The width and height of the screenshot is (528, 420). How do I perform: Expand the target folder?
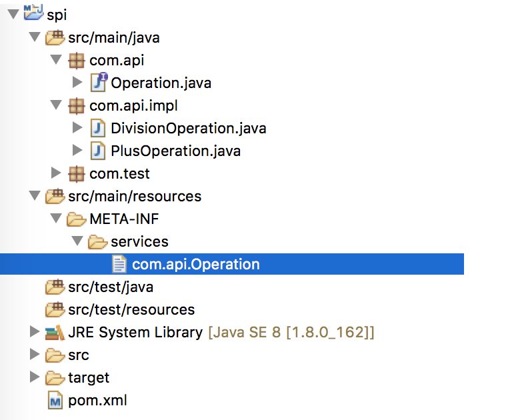click(34, 377)
